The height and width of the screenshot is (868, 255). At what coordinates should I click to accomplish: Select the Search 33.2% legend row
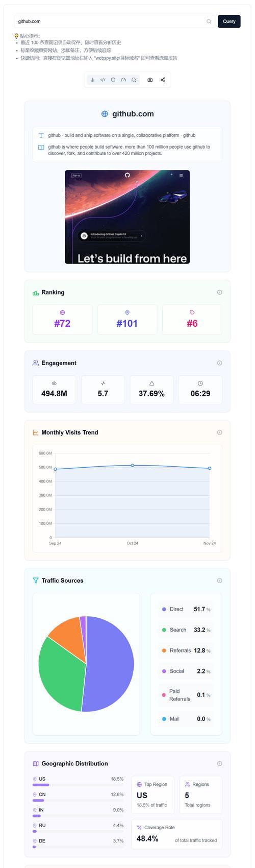coord(186,630)
